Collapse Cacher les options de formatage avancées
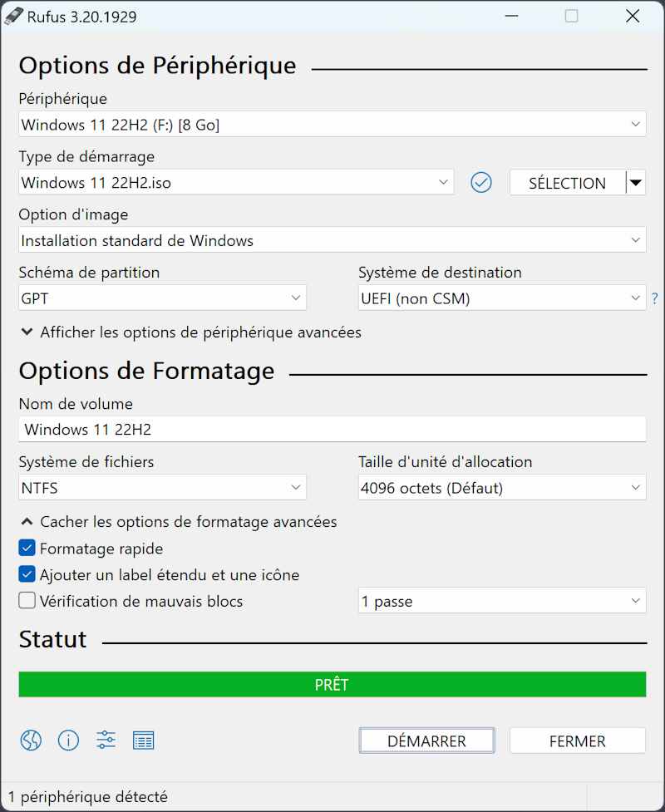 pos(179,522)
